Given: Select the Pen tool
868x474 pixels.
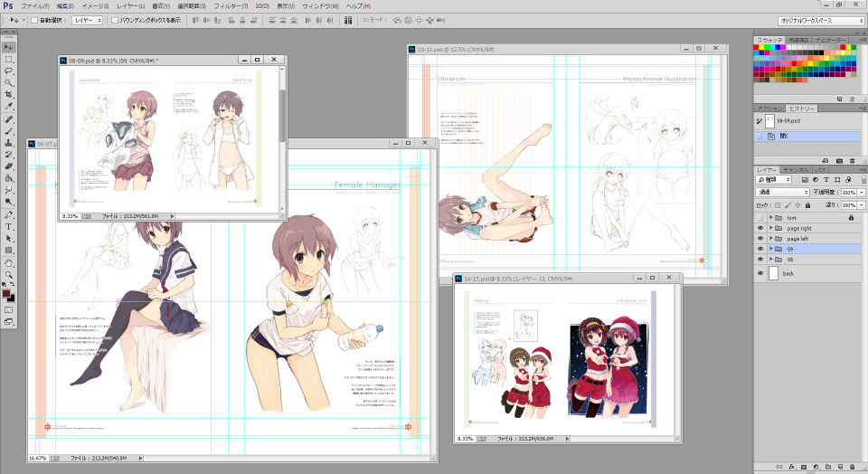Looking at the screenshot, I should pos(9,215).
